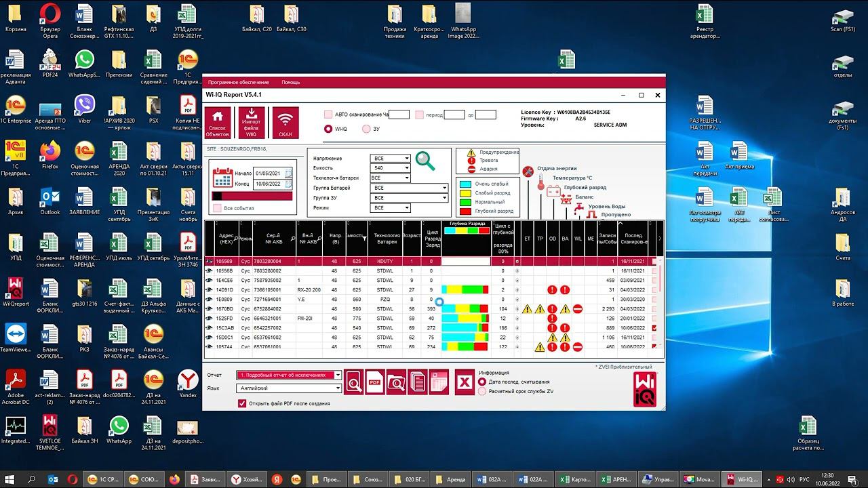Generate PDF with the PDF icon button

tap(375, 382)
